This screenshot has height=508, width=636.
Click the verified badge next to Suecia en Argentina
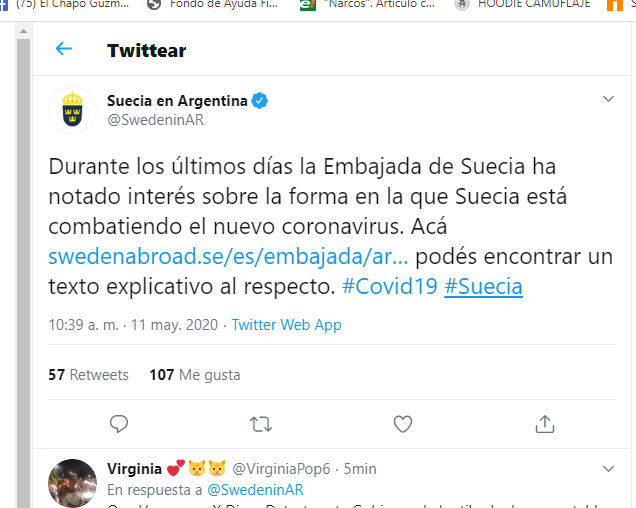click(260, 101)
